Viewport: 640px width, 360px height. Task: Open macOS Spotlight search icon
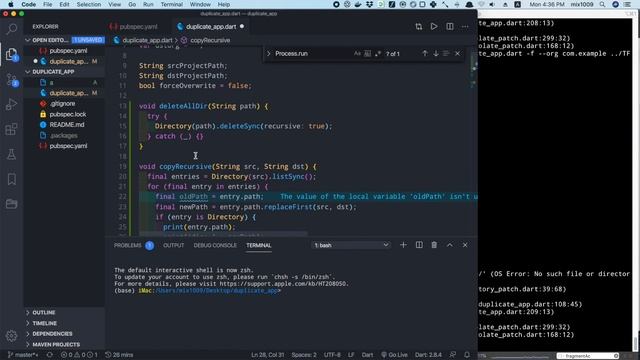point(602,4)
